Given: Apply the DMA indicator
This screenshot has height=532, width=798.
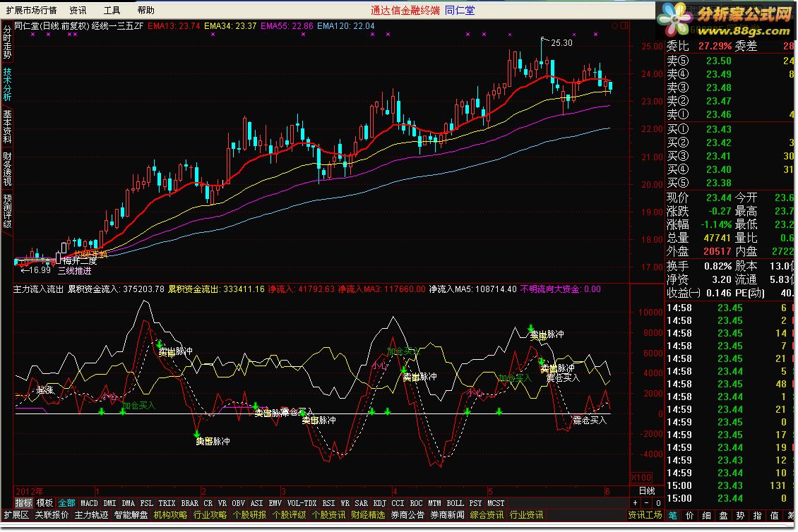Looking at the screenshot, I should [x=129, y=503].
